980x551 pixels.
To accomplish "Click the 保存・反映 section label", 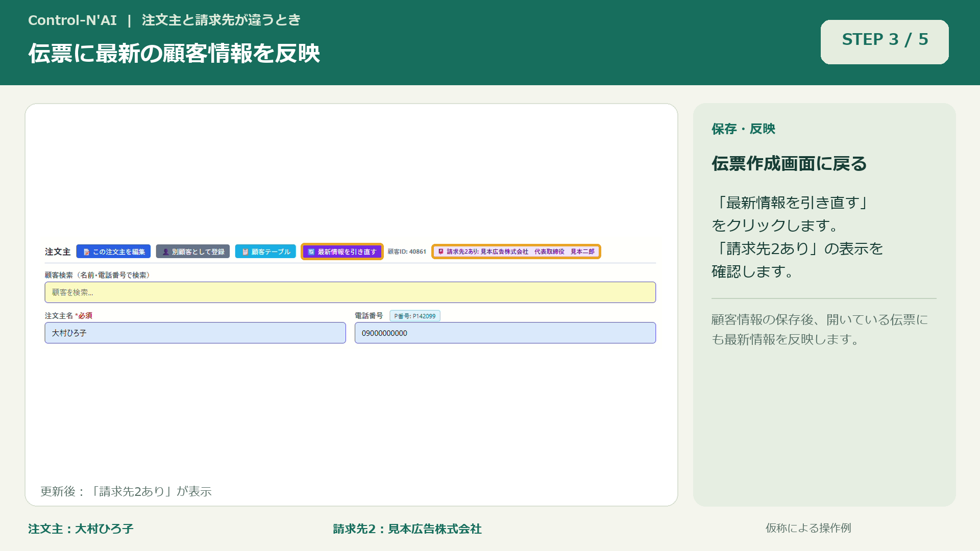I will (743, 129).
